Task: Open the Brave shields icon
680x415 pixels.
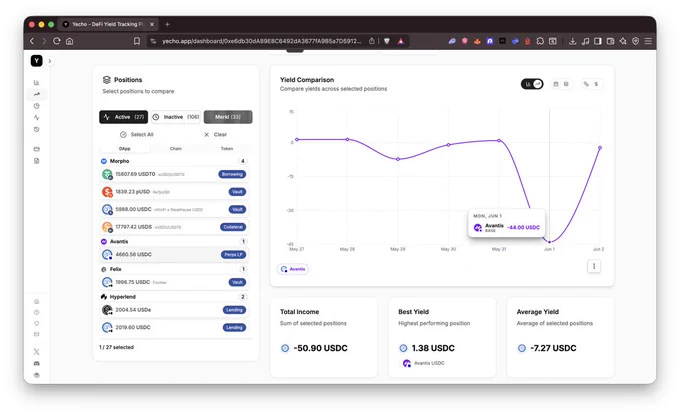Action: coord(387,41)
